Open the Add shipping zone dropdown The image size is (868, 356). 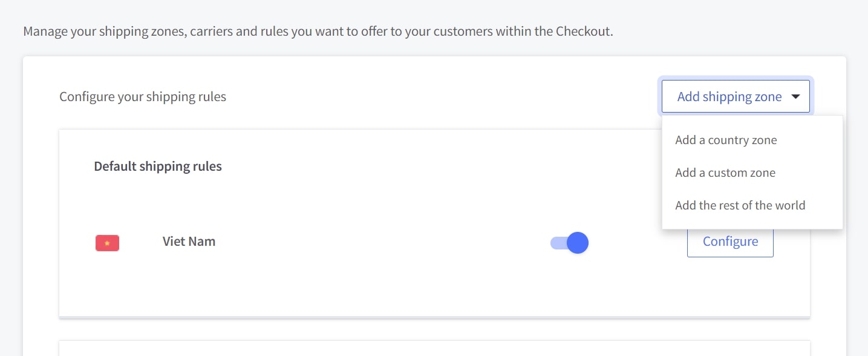click(735, 97)
